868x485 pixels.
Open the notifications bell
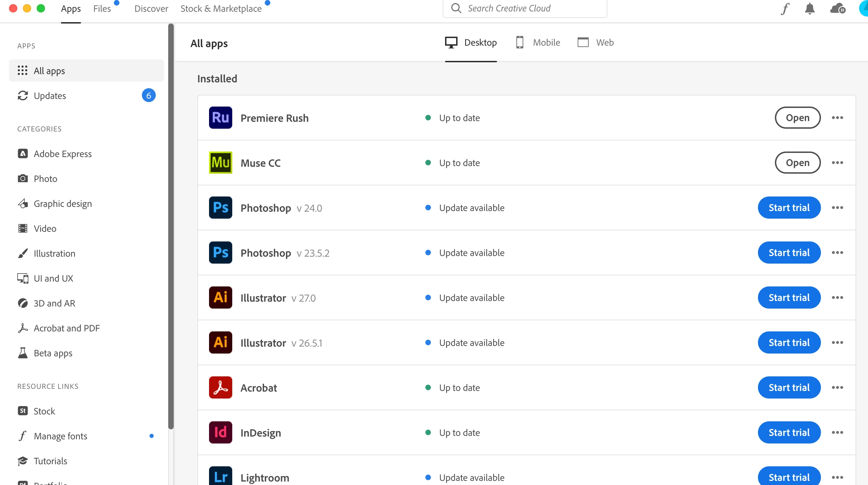click(810, 9)
